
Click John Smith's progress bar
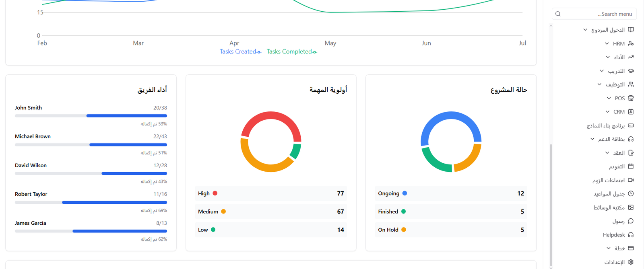coord(91,116)
